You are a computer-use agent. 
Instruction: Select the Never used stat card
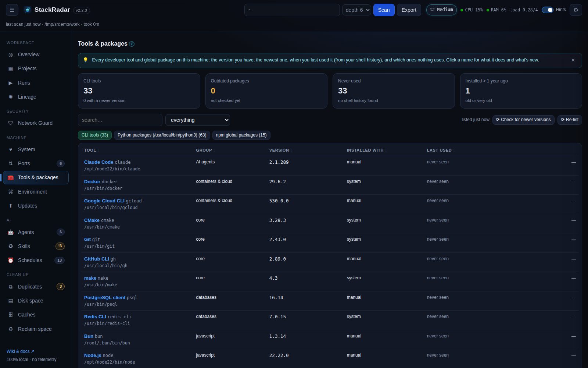coord(394,91)
